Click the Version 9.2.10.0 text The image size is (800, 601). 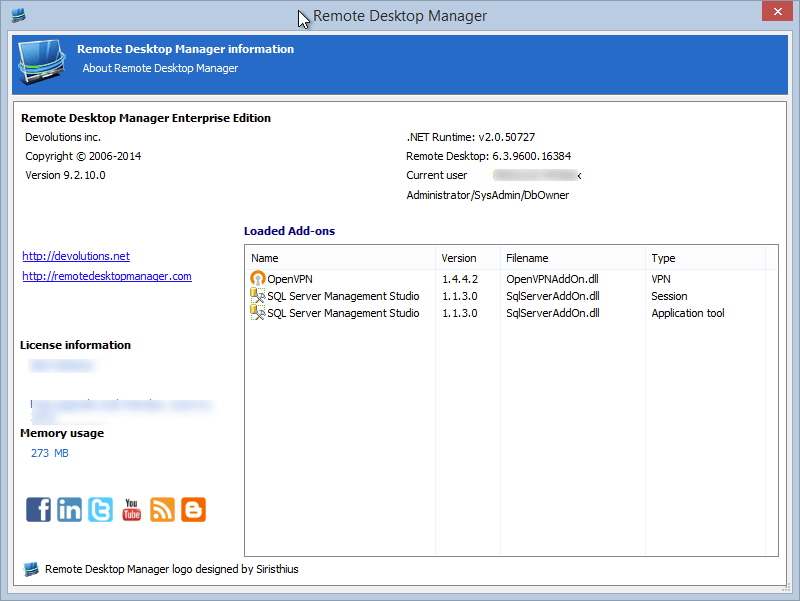point(65,175)
